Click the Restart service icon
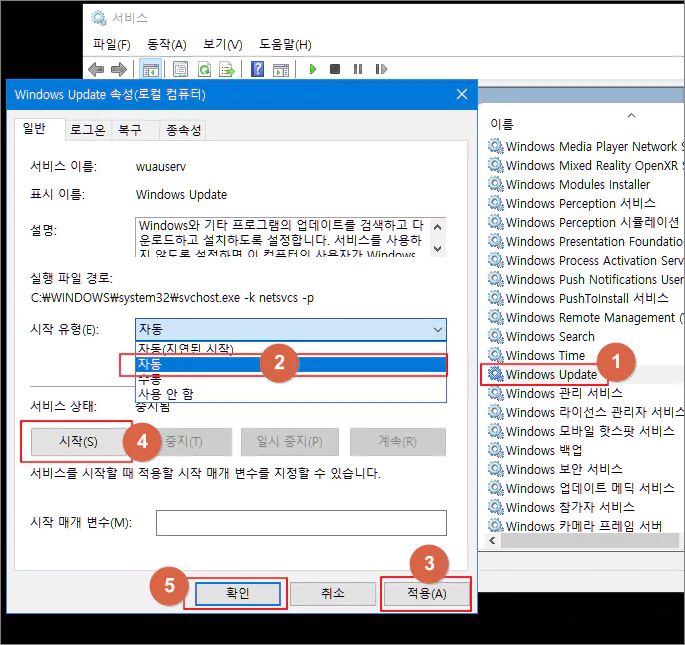Screen dimensions: 685x645 (x=381, y=69)
